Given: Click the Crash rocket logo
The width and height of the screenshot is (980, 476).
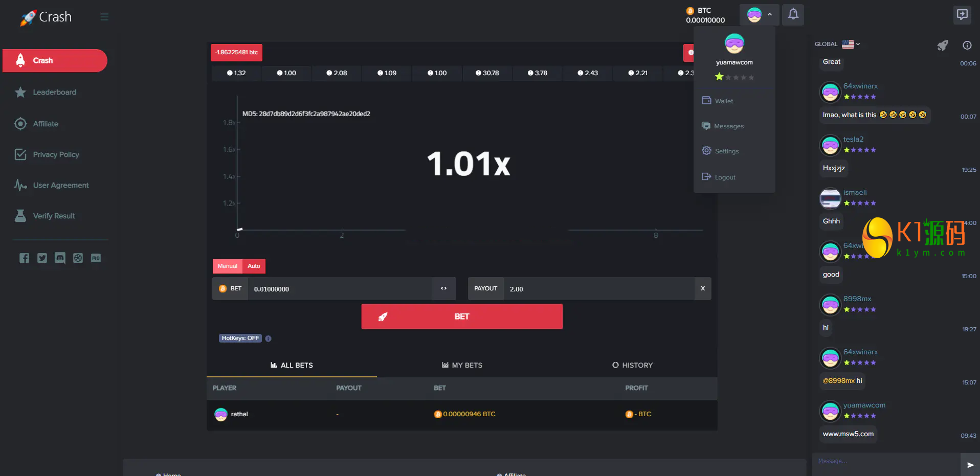Looking at the screenshot, I should coord(46,17).
